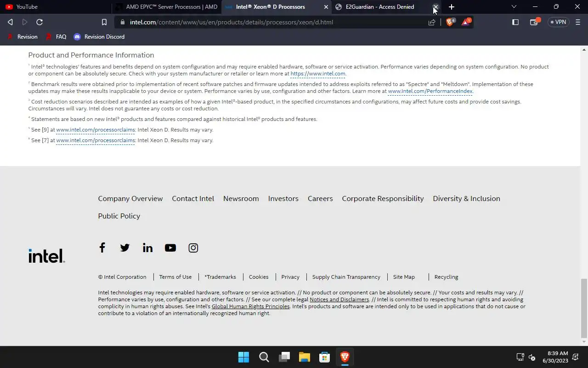Open Supply Chain Transparency link
Image resolution: width=588 pixels, height=368 pixels.
point(346,277)
